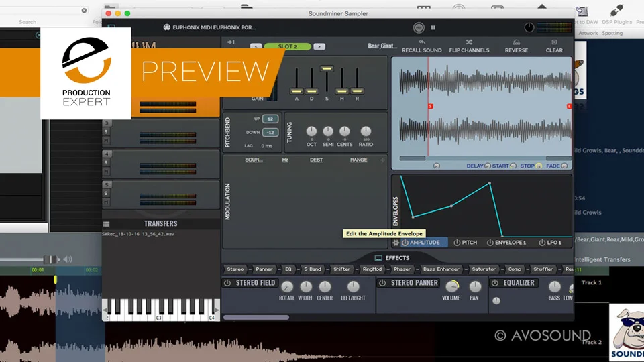
Task: Click the envelope settings gear icon
Action: pos(396,243)
